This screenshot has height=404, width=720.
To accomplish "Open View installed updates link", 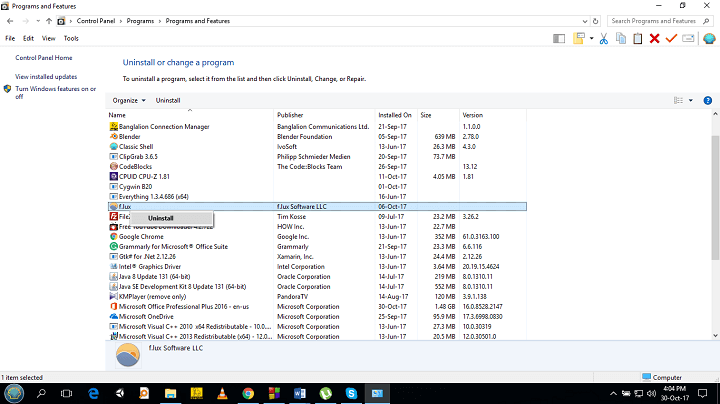I will point(46,77).
